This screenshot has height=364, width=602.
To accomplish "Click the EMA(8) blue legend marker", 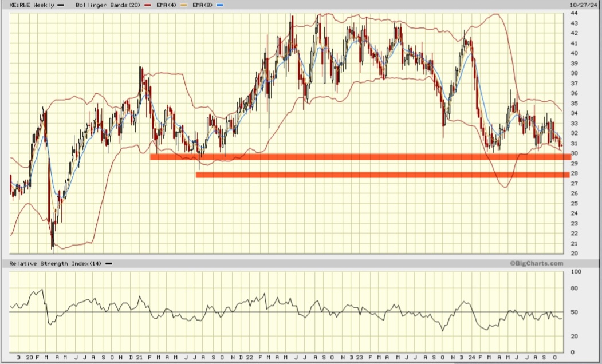I will (221, 5).
